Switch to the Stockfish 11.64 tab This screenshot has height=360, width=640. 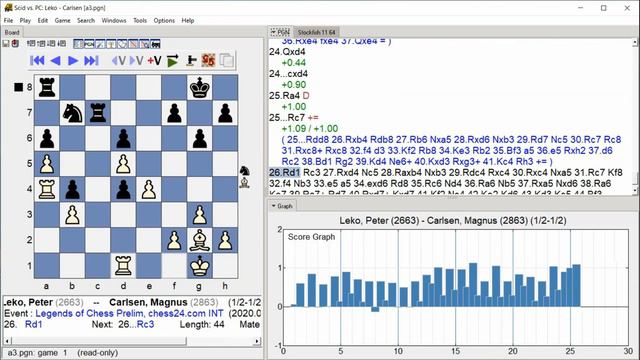316,32
